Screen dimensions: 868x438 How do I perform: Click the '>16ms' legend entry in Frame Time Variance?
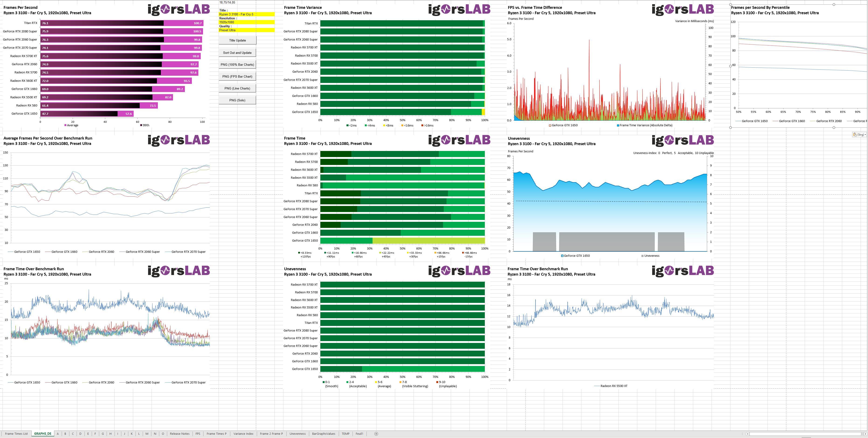pyautogui.click(x=427, y=125)
